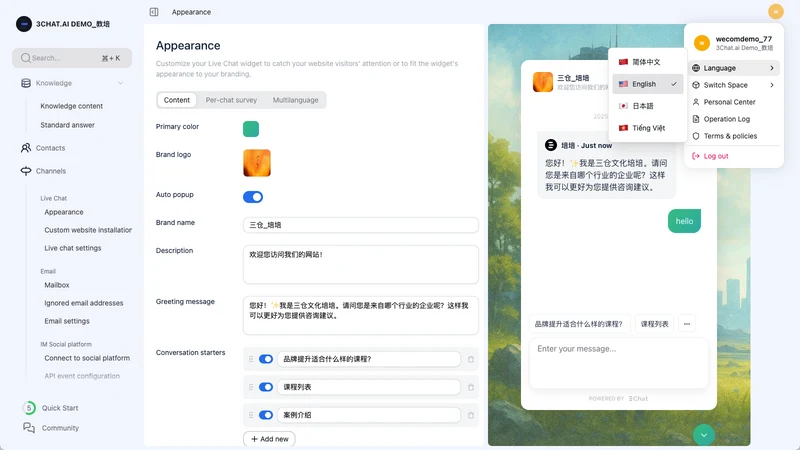Toggle the Auto popup switch

(x=253, y=197)
